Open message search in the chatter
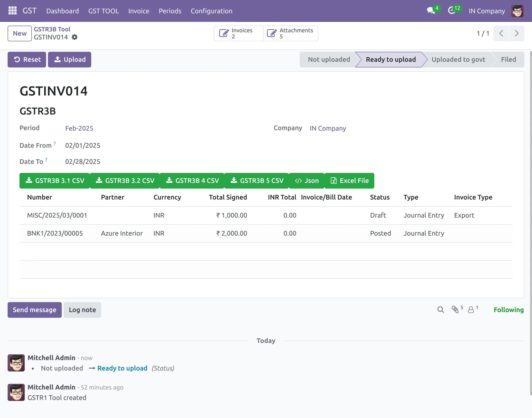Image resolution: width=532 pixels, height=418 pixels. (441, 310)
